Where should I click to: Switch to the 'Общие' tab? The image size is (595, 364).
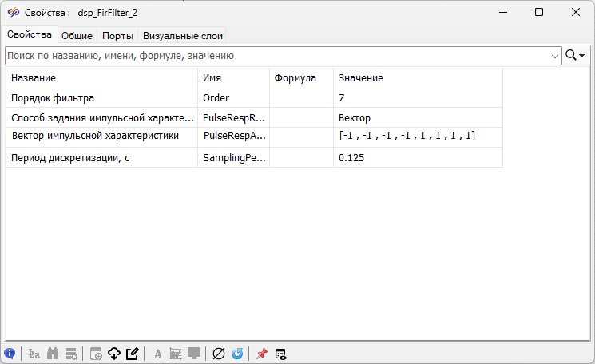[77, 35]
